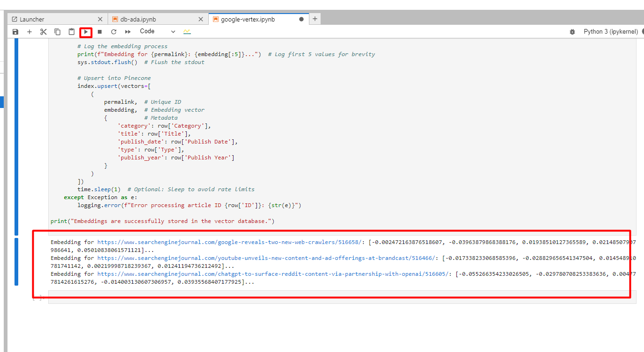
Task: Paste cell using the clipboard icon
Action: 72,32
